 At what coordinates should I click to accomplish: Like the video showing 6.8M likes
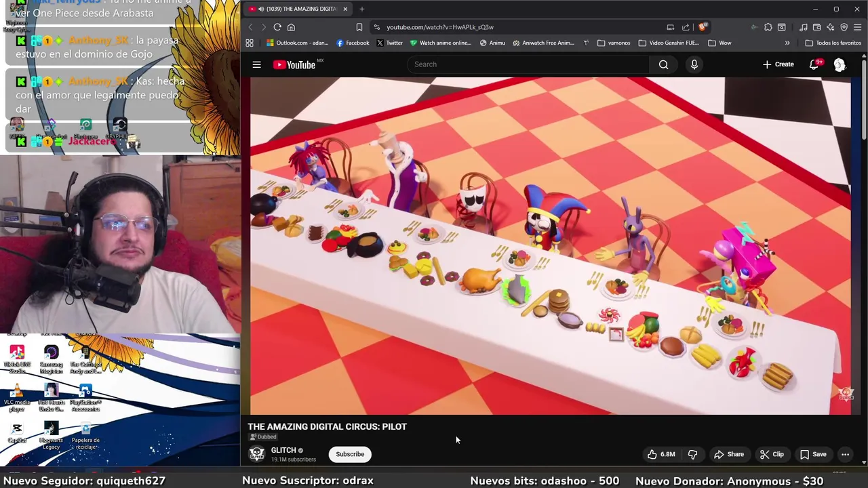tap(660, 454)
